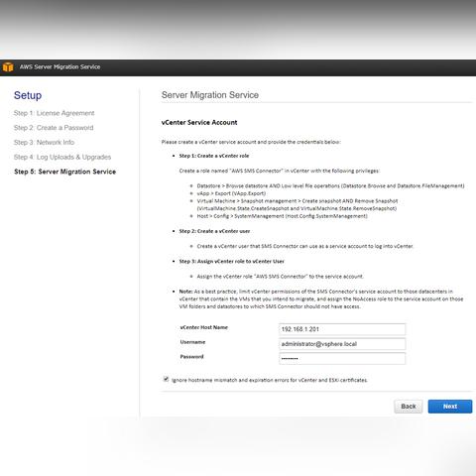Toggle Ignore hostname mismatch checkbox

[166, 379]
